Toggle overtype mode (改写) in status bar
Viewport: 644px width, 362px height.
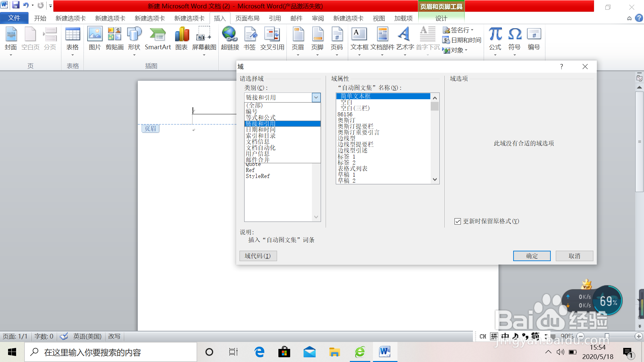[x=114, y=336]
